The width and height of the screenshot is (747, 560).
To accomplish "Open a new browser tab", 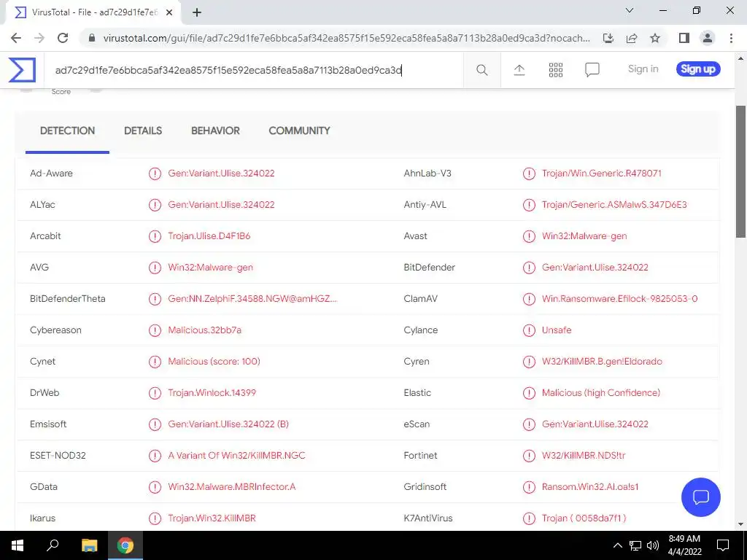I will click(197, 12).
